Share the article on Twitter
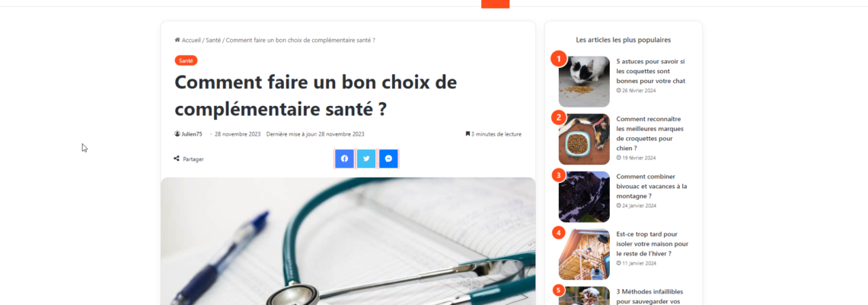Viewport: 868px width, 305px height. (x=366, y=159)
